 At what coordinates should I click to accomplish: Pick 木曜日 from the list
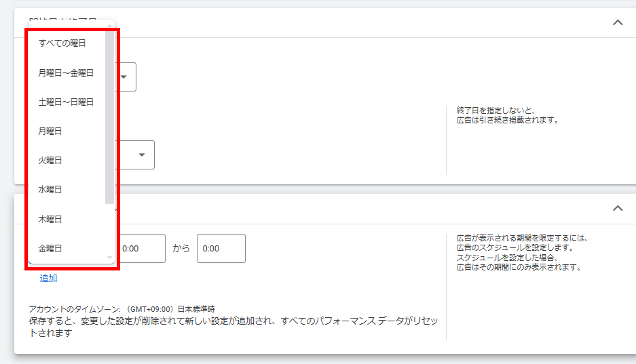point(50,219)
